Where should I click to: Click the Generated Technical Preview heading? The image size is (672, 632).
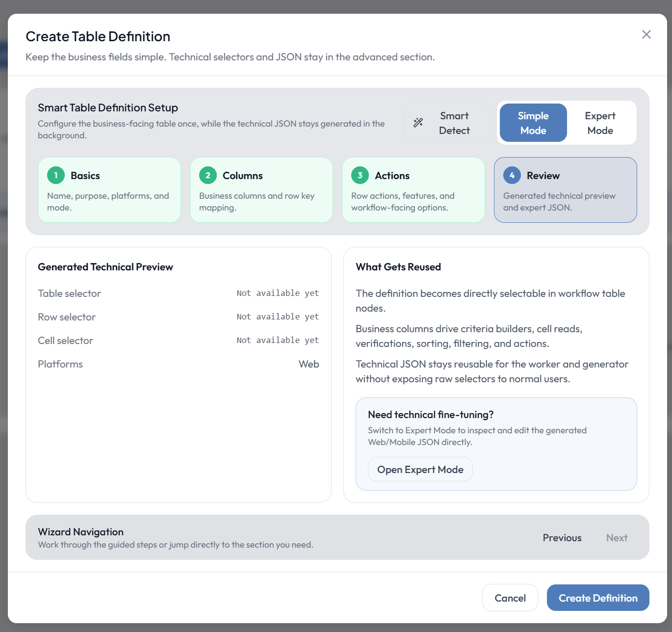(105, 267)
